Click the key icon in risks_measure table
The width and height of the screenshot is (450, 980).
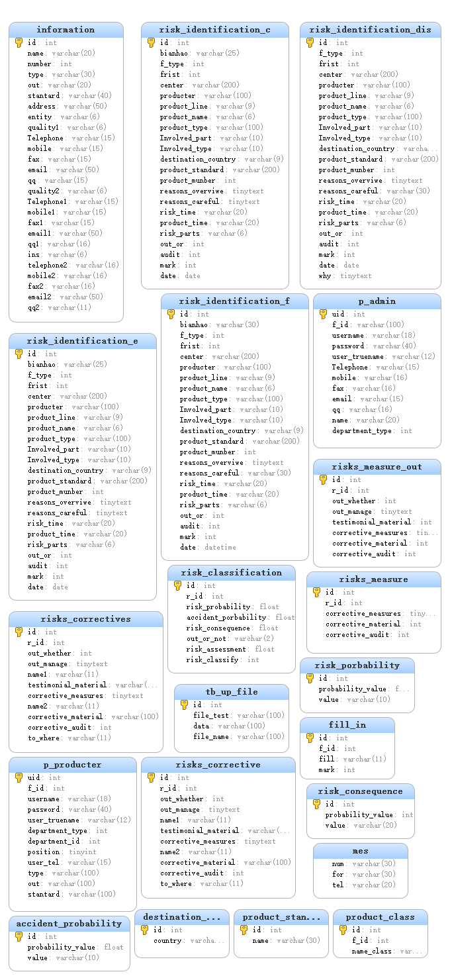pyautogui.click(x=316, y=592)
